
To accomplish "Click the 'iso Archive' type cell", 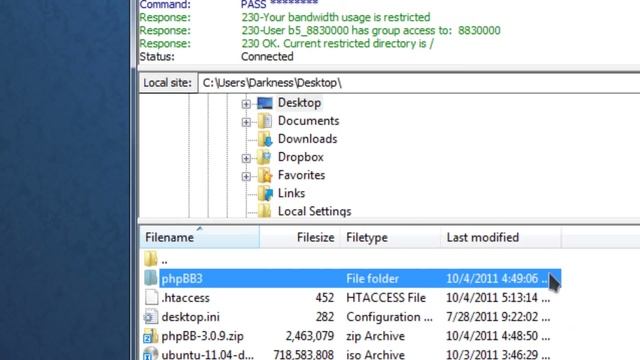I will click(x=375, y=354).
